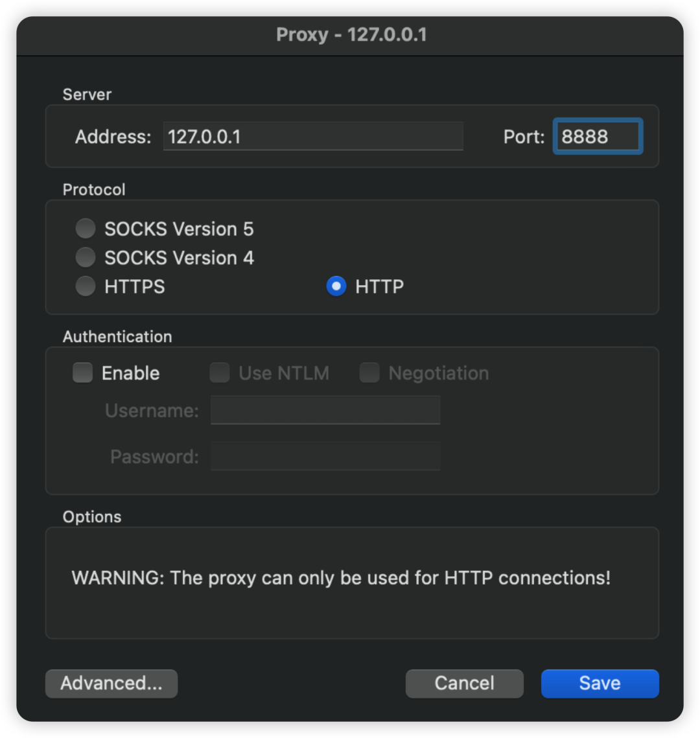Choose SOCKS Version 4 radio button
The height and width of the screenshot is (738, 700).
[x=86, y=258]
